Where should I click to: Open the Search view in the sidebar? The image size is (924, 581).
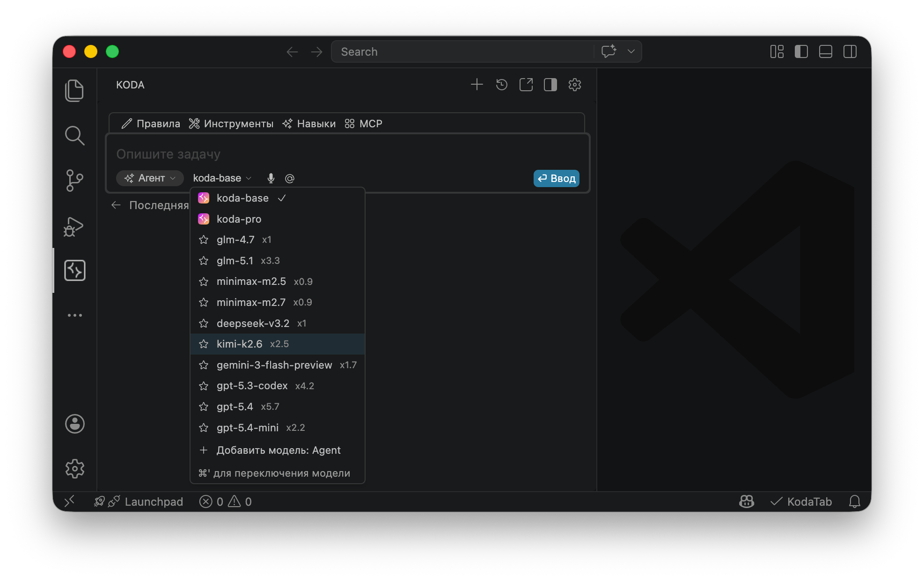point(75,136)
